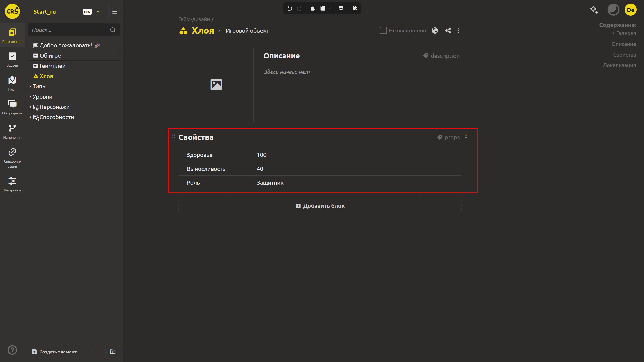
Task: Click the Описание block heading
Action: click(x=281, y=56)
